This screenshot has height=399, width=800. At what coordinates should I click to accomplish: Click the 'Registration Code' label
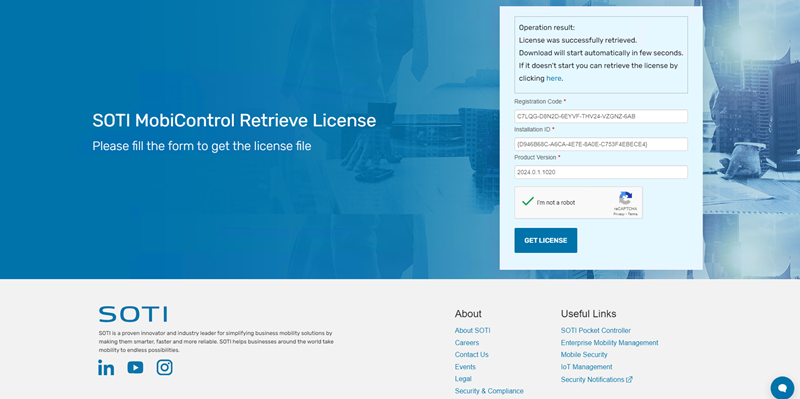coord(538,102)
